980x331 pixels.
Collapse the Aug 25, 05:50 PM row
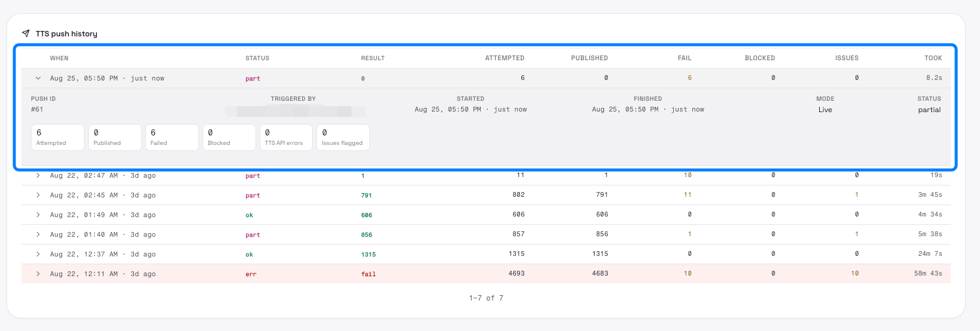point(38,78)
